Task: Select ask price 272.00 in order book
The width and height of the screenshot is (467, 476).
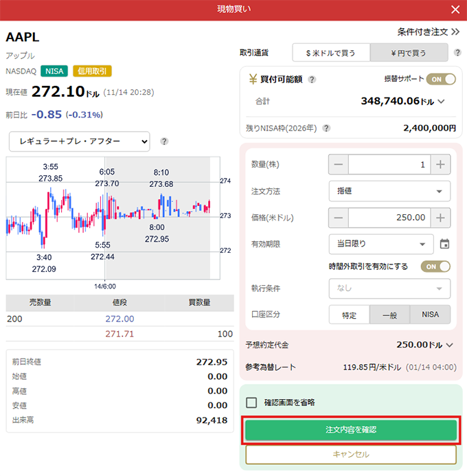Action: 119,319
